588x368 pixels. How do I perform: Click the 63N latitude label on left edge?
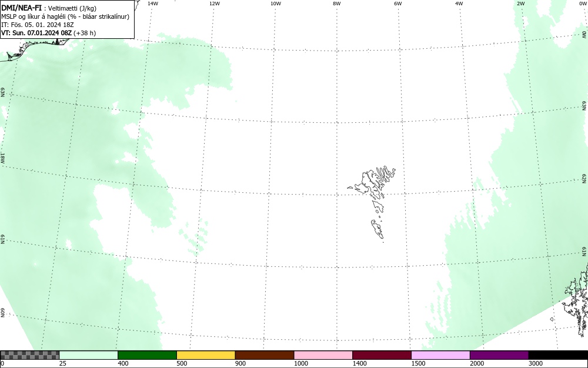[3, 92]
